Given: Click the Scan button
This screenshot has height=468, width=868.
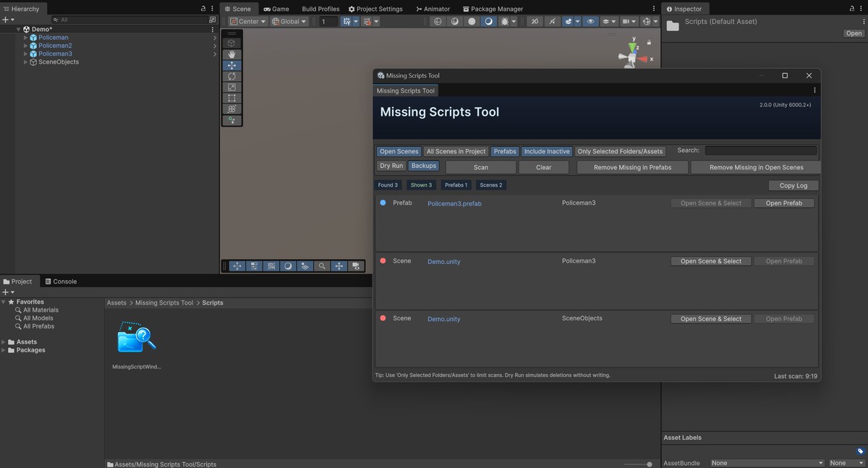Looking at the screenshot, I should click(481, 167).
